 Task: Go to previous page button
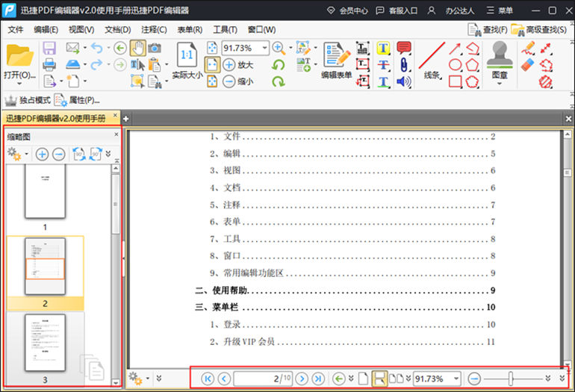(224, 379)
